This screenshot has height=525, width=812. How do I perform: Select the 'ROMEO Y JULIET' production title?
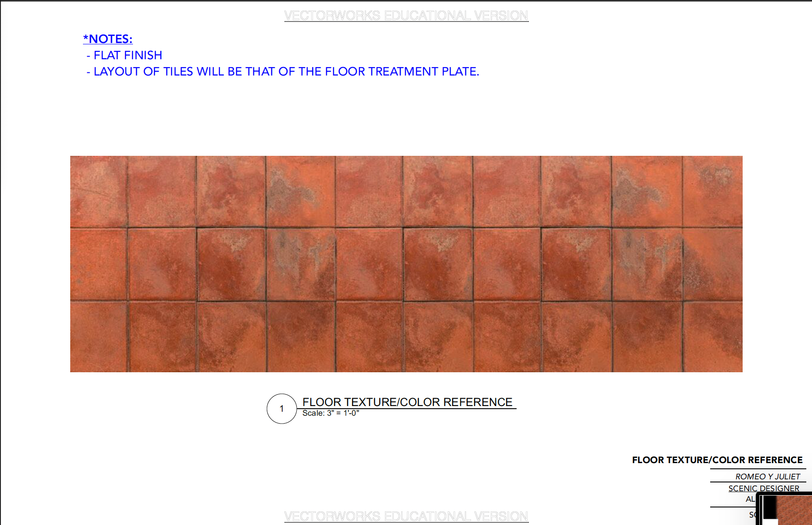768,476
